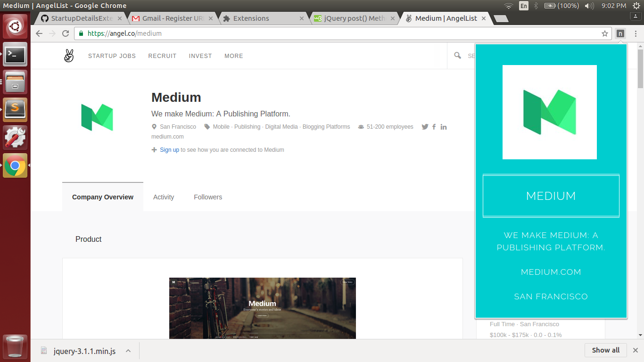Click MEDIUM.COM text in extension popup

[x=551, y=272]
